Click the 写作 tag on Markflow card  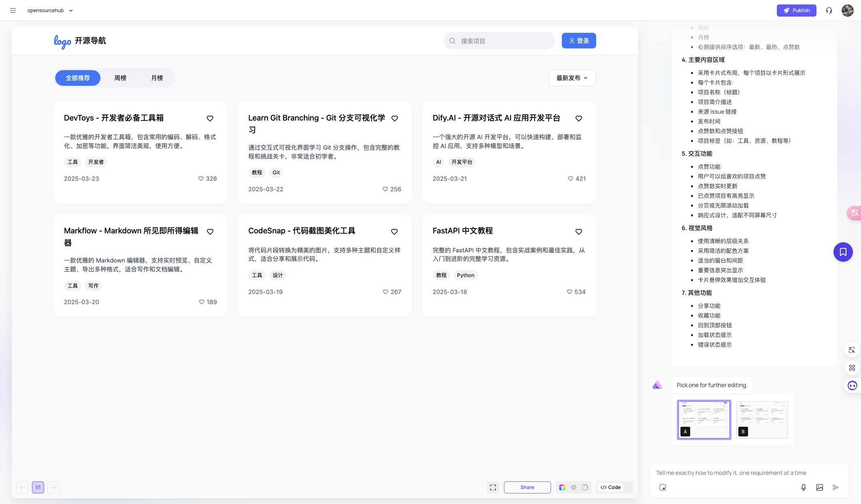[94, 286]
